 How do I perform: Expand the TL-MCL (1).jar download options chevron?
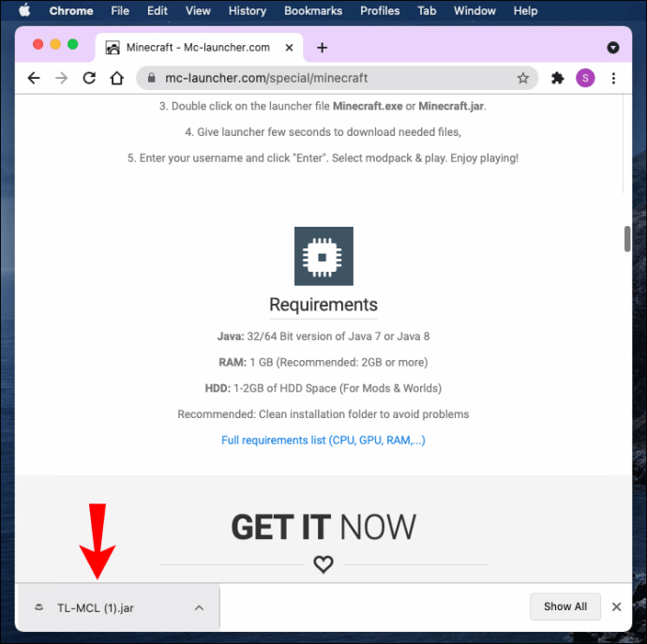(x=199, y=607)
